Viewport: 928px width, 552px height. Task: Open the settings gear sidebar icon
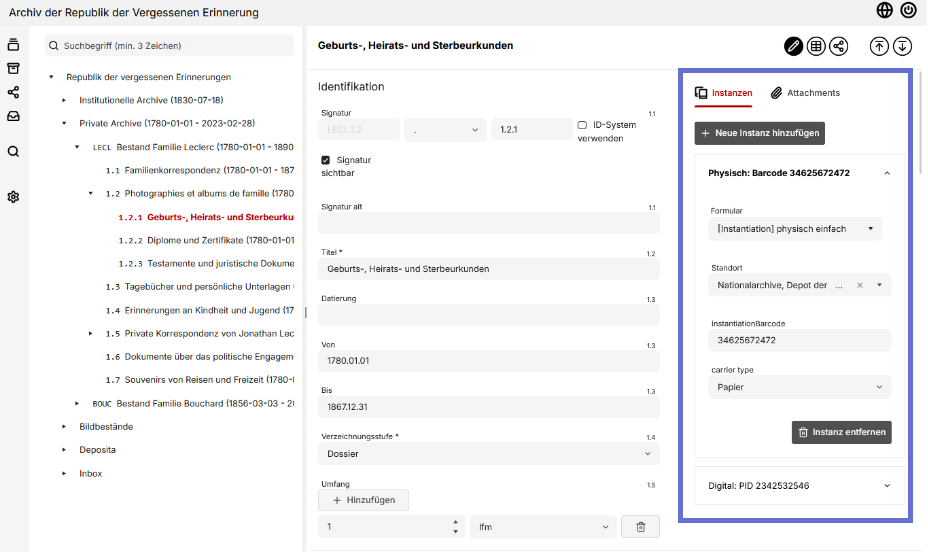point(13,197)
